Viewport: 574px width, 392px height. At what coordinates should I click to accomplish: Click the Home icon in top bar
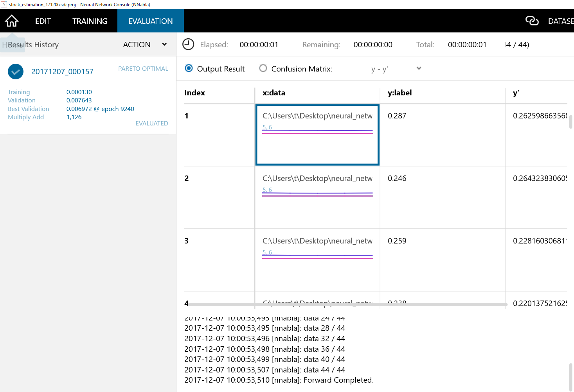pyautogui.click(x=12, y=21)
